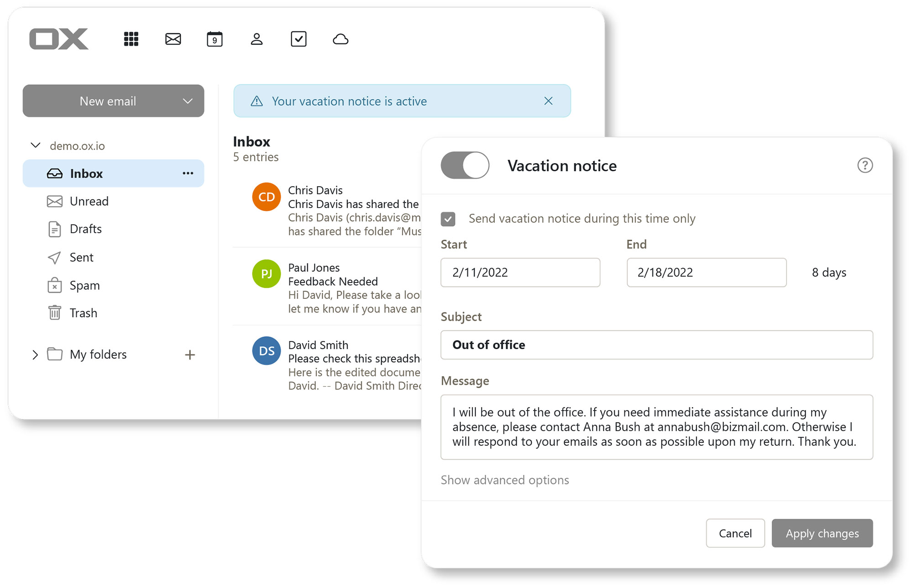This screenshot has width=913, height=588.
Task: Open the Calendar icon in top bar
Action: pos(215,39)
